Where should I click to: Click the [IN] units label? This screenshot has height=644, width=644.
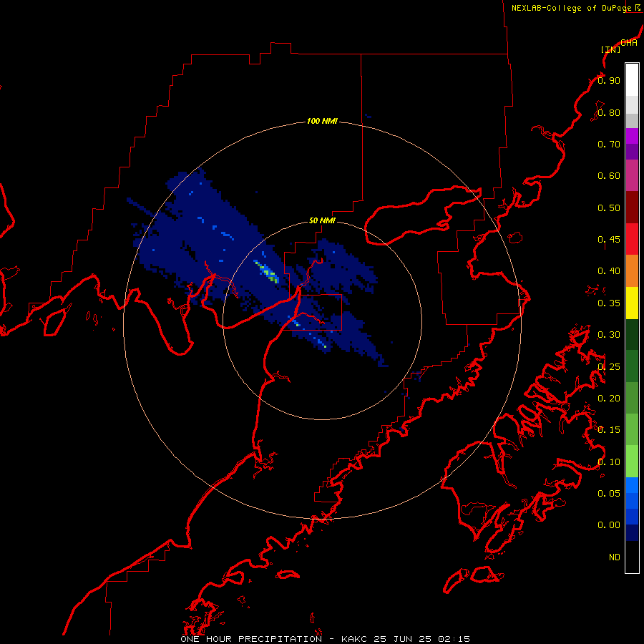(611, 49)
